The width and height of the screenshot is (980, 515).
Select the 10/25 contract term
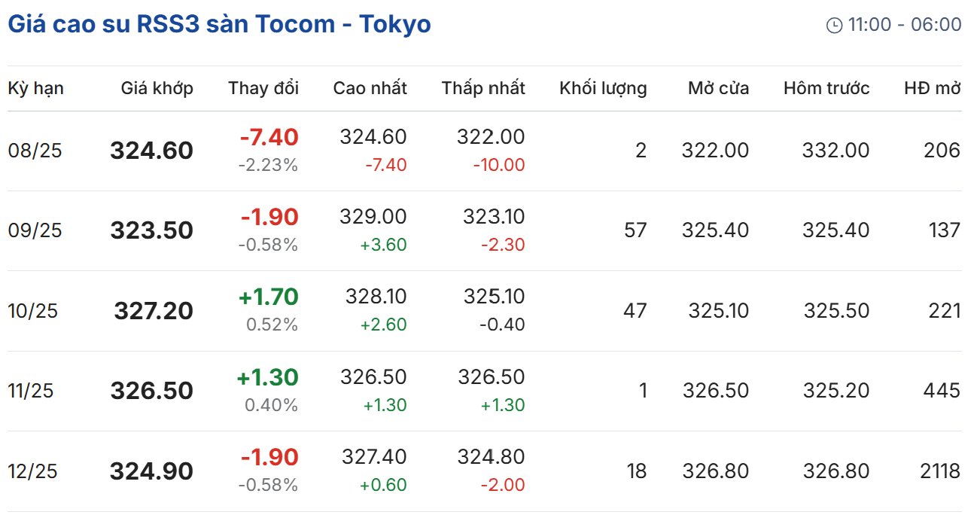point(32,311)
